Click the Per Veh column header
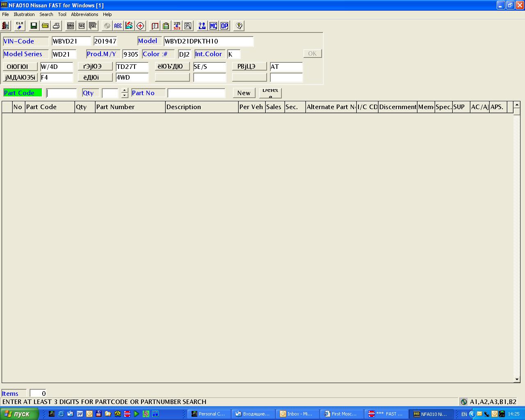The height and width of the screenshot is (420, 525). click(x=252, y=107)
